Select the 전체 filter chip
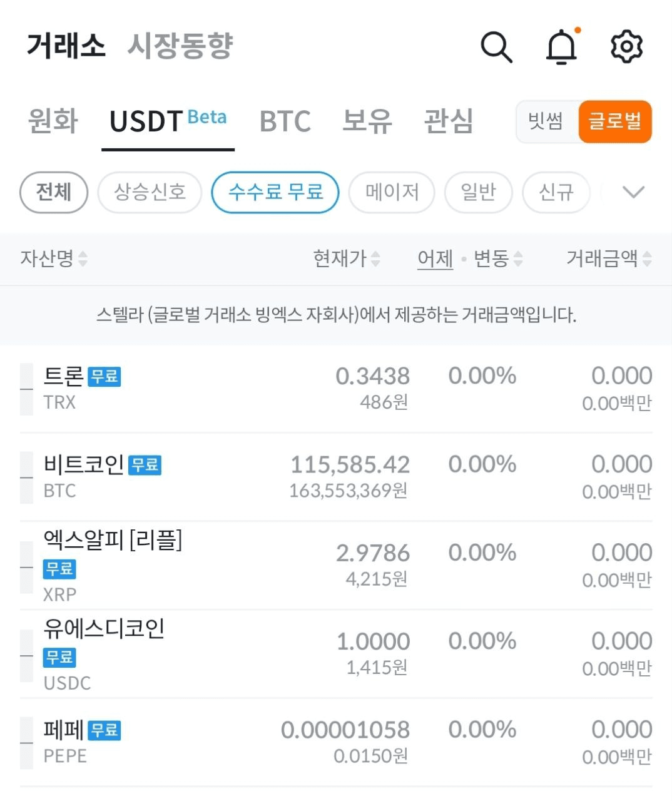The height and width of the screenshot is (801, 672). pyautogui.click(x=54, y=192)
